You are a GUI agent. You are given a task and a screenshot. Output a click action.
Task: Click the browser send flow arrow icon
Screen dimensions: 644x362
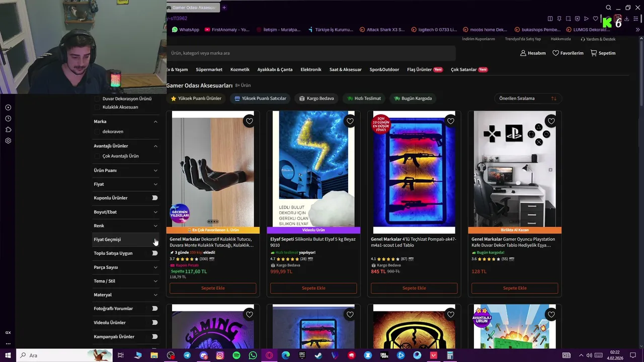(586, 19)
